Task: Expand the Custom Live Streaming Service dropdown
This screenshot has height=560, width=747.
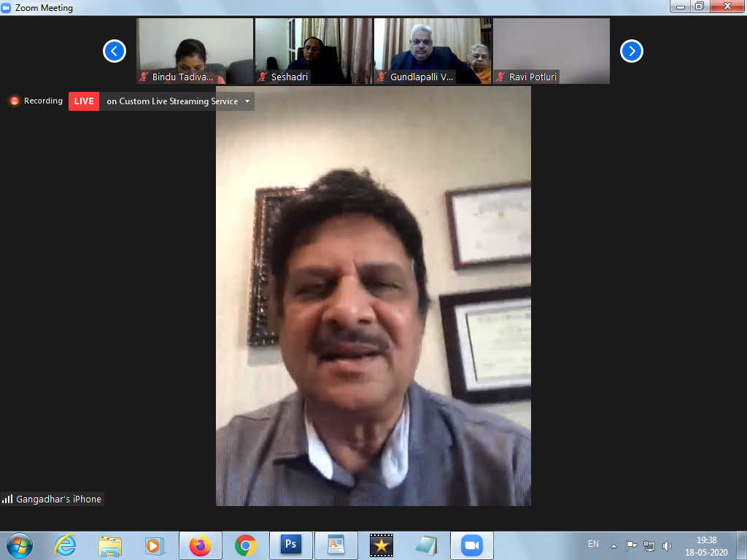Action: [x=247, y=101]
